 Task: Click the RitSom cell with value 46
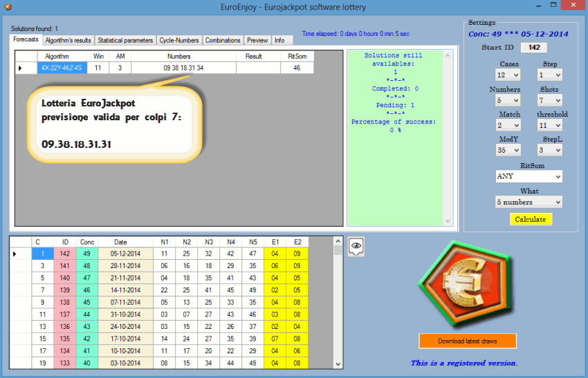(297, 68)
